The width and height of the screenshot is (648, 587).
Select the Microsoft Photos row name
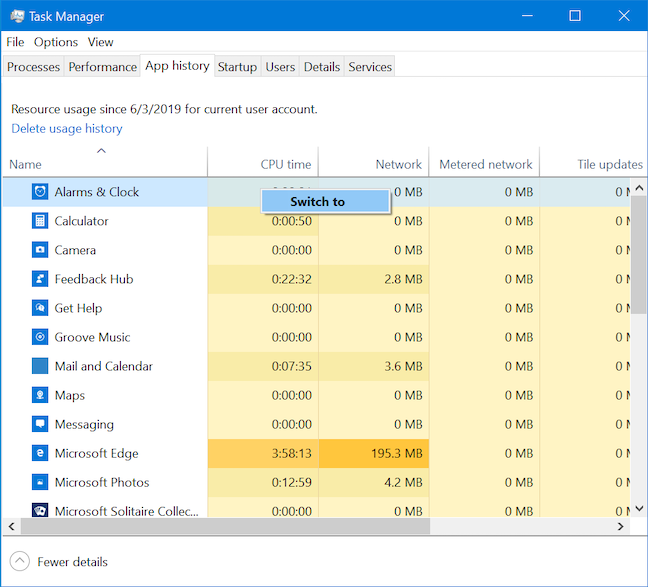102,482
